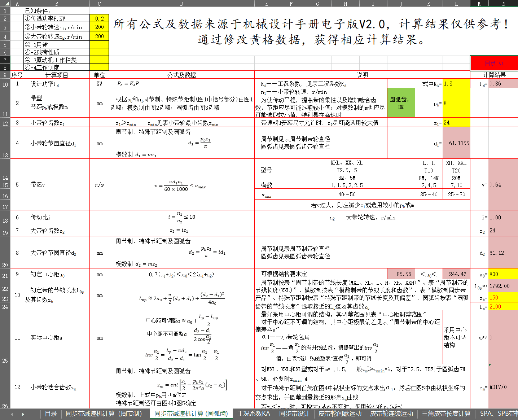This screenshot has width=518, height=420.
Task: Switch to the 目录 sheet tab
Action: 51,414
